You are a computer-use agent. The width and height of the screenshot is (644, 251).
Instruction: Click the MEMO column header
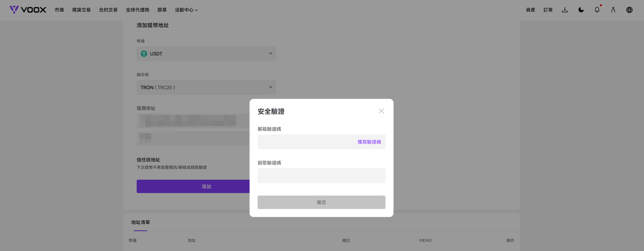click(x=426, y=240)
